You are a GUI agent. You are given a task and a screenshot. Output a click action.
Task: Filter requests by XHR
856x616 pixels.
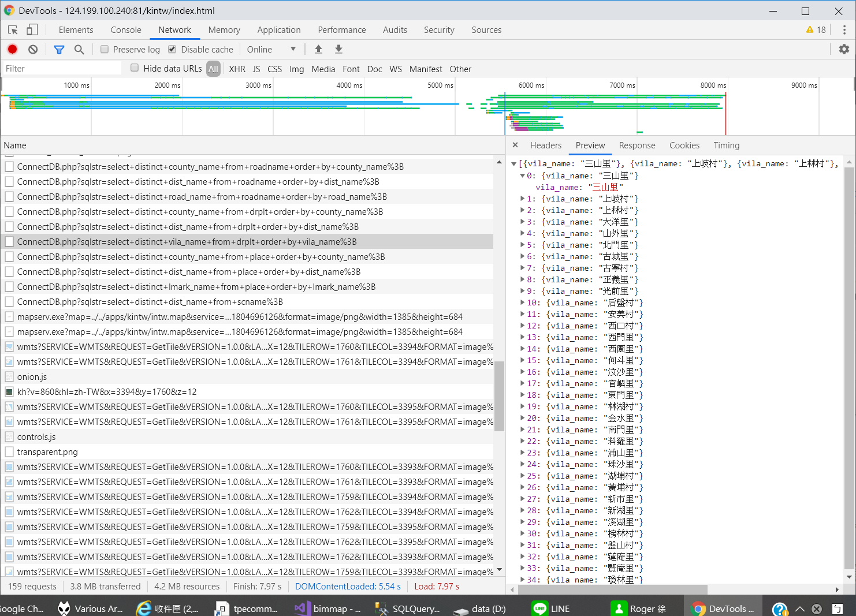[237, 69]
